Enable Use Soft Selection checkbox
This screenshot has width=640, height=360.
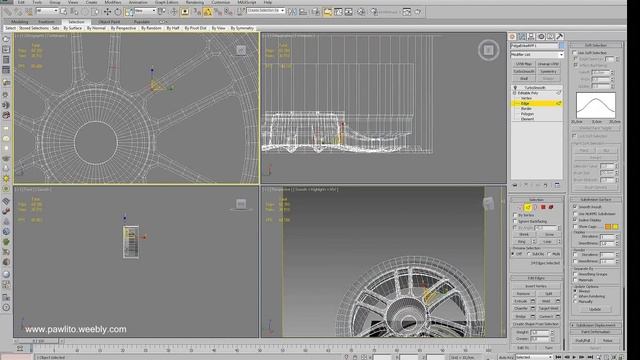coord(575,53)
